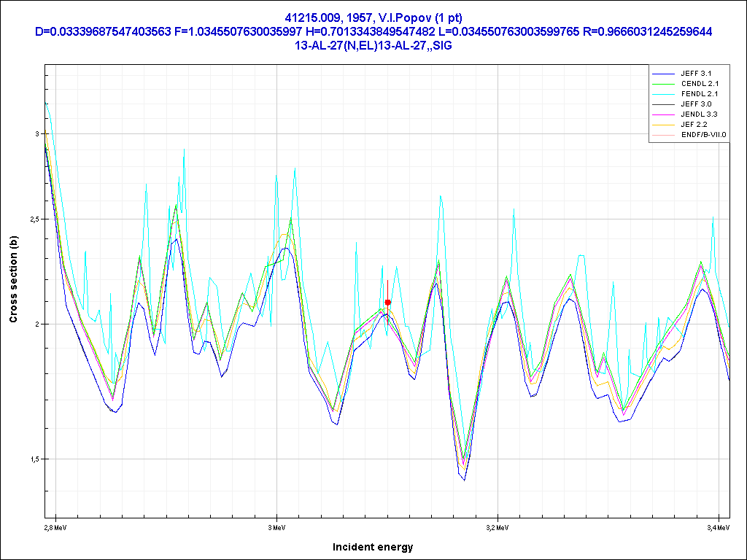Viewport: 747px width, 560px height.
Task: Click the 'Incident energy' x-axis label
Action: coord(373,547)
